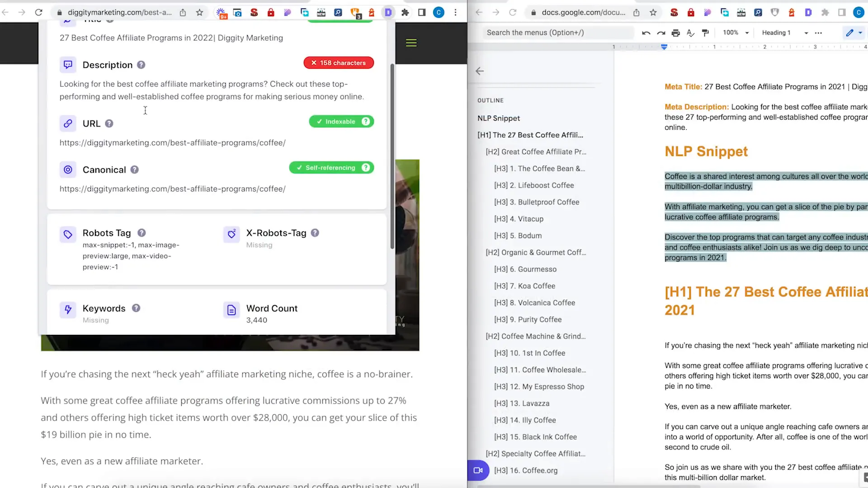Image resolution: width=868 pixels, height=488 pixels.
Task: Jump to [H3] 10. 1st In Coffee in outline
Action: 529,353
